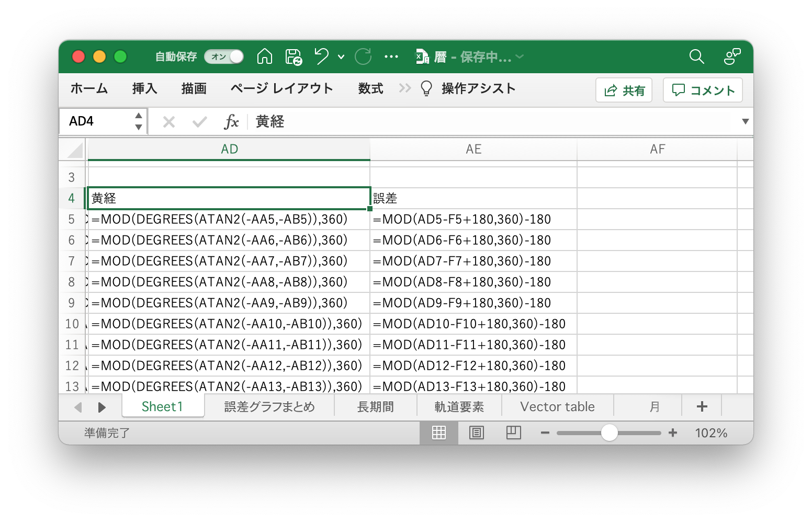Screen dimensions: 812x522
Task: Switch to the 誤差グラフまとめ sheet
Action: [x=269, y=407]
